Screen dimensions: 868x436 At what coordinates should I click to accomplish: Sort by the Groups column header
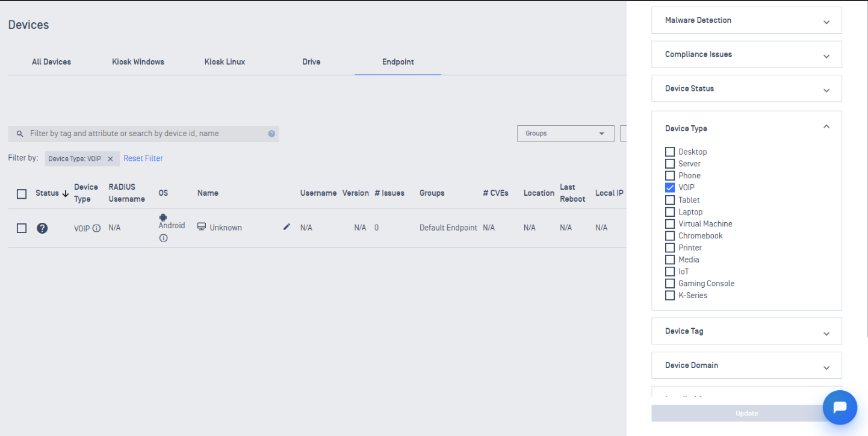(x=432, y=193)
